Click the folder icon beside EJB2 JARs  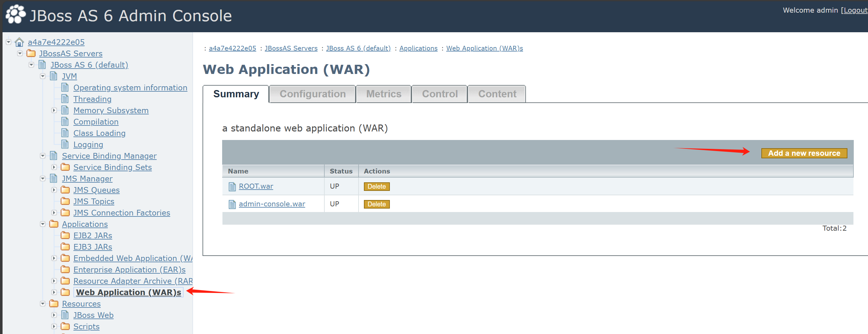[x=65, y=235]
